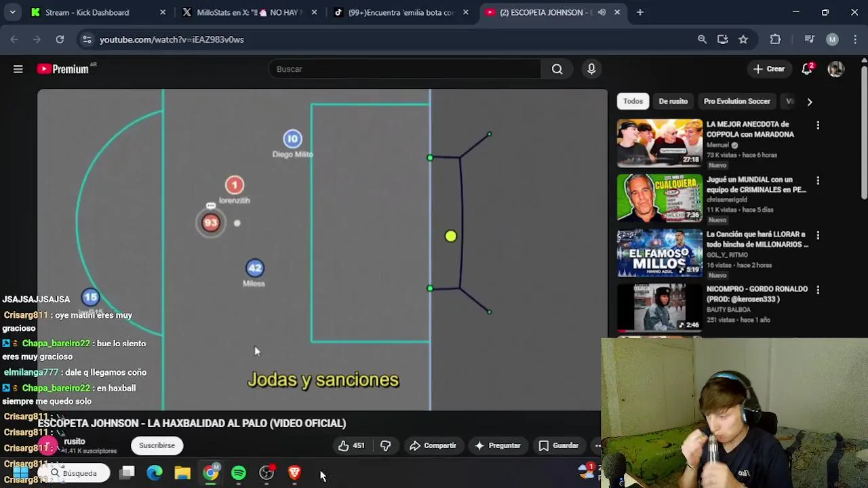
Task: Open the Mundial de CRIMINALES video thumbnail
Action: click(660, 199)
